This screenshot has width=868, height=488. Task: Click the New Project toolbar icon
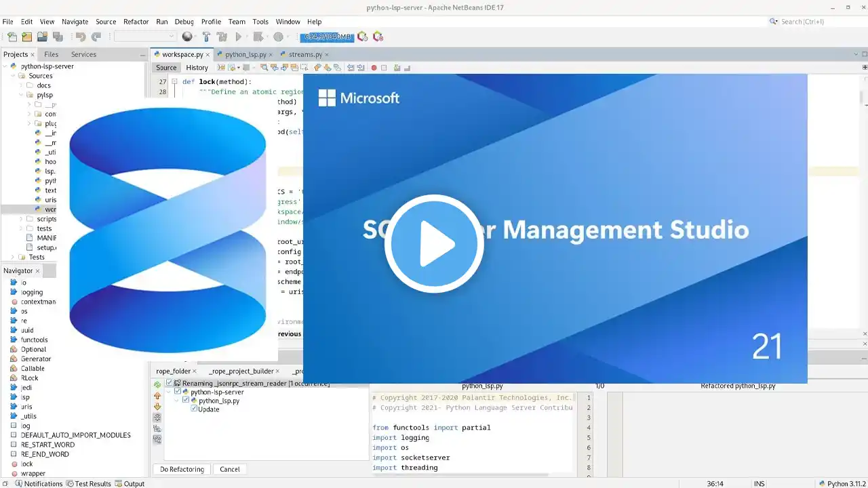[26, 37]
